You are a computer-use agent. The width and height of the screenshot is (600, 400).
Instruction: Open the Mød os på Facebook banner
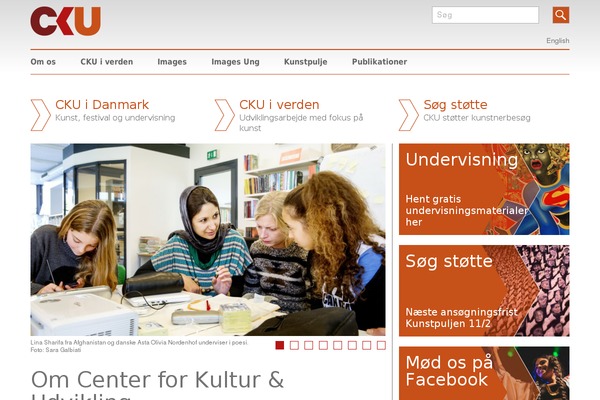(x=484, y=373)
